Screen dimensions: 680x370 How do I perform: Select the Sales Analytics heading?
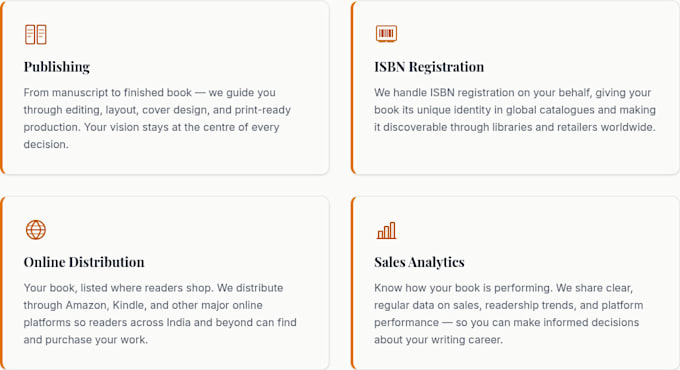click(419, 262)
